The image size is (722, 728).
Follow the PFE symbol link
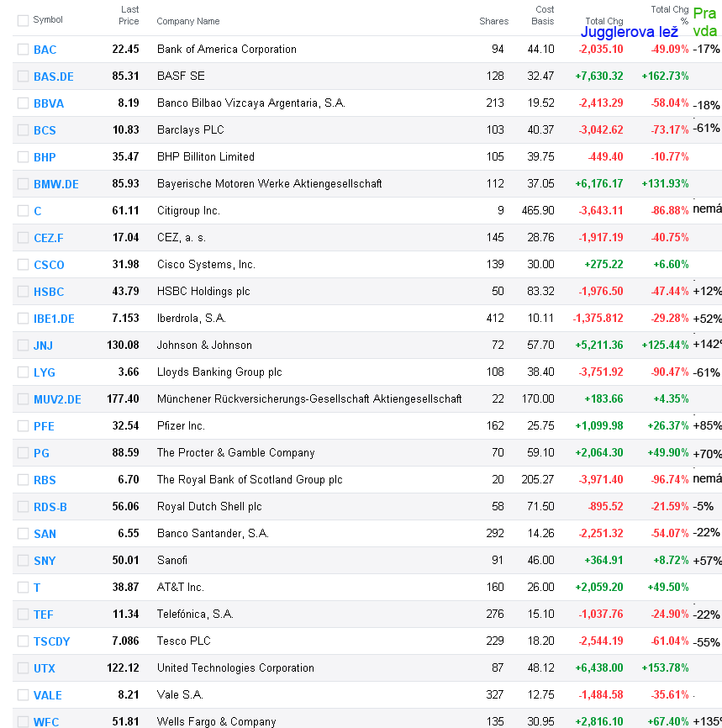coord(44,427)
